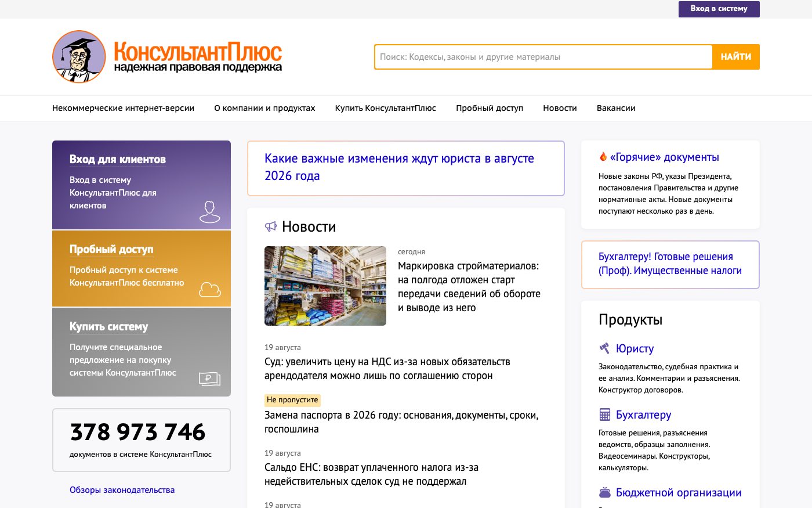Open the warehouse building materials news thumbnail
Screen dimensions: 812x508
point(325,286)
